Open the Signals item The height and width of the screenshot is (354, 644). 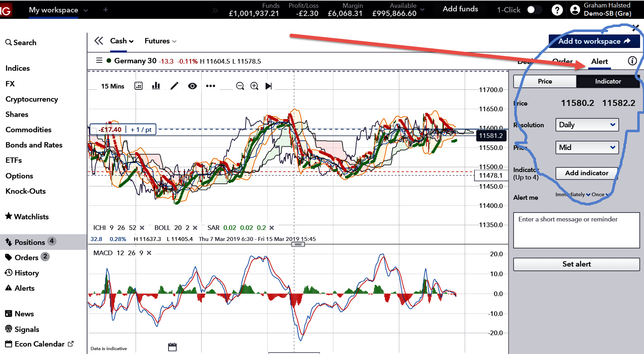[22, 329]
